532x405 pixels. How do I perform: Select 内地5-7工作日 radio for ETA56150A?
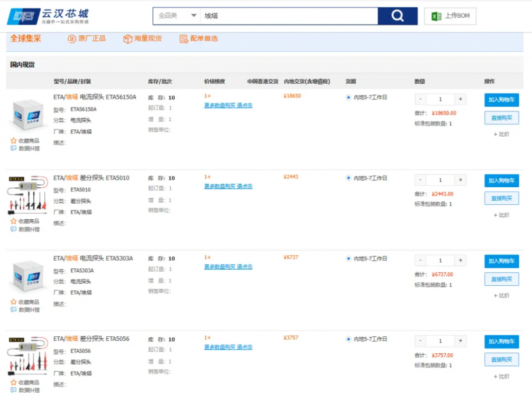[x=348, y=97]
